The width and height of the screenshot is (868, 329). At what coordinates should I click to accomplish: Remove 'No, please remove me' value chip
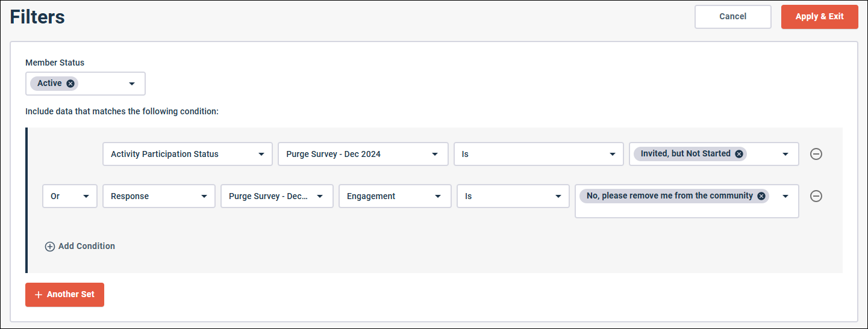click(761, 196)
